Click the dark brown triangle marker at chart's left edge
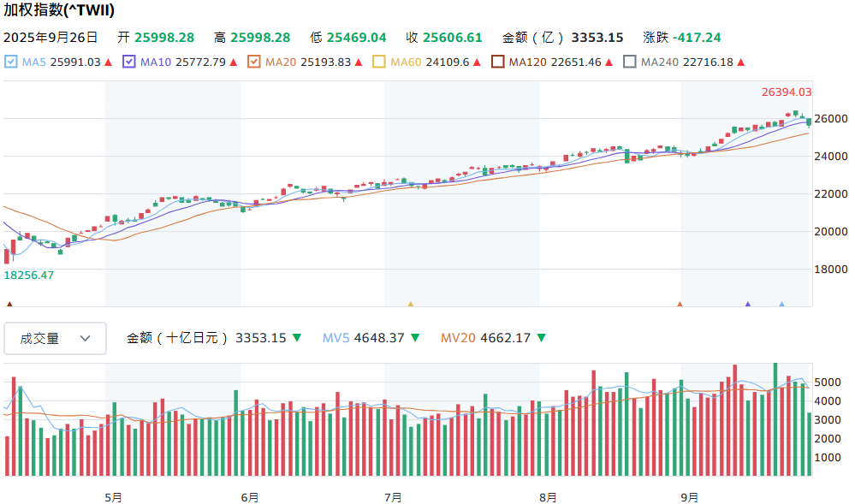 click(x=9, y=304)
